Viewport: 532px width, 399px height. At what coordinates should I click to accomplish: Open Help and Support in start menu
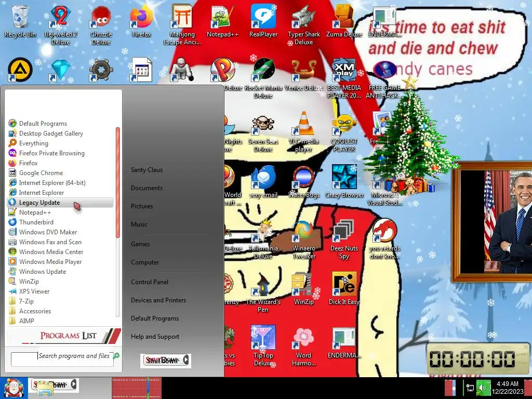155,337
